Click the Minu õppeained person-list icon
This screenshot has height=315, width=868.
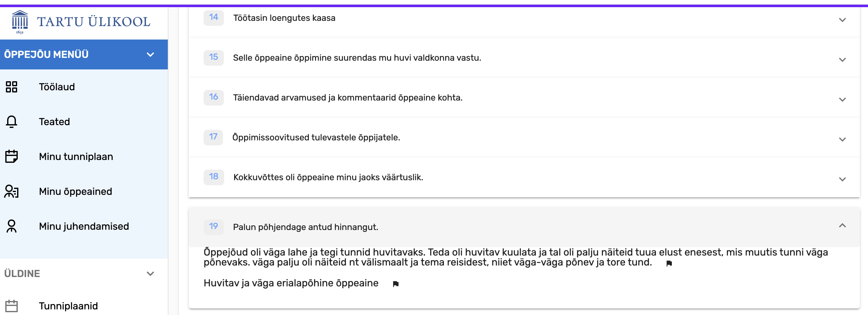pyautogui.click(x=12, y=191)
